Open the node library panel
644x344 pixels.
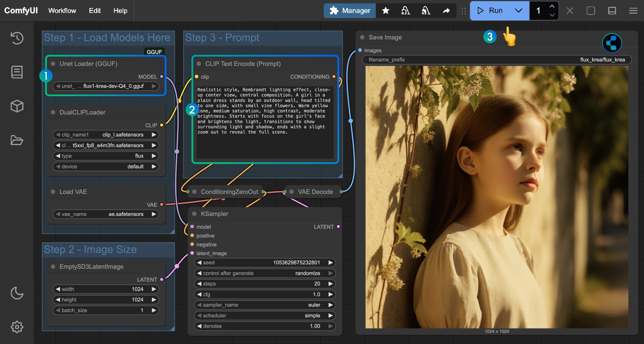[x=17, y=72]
